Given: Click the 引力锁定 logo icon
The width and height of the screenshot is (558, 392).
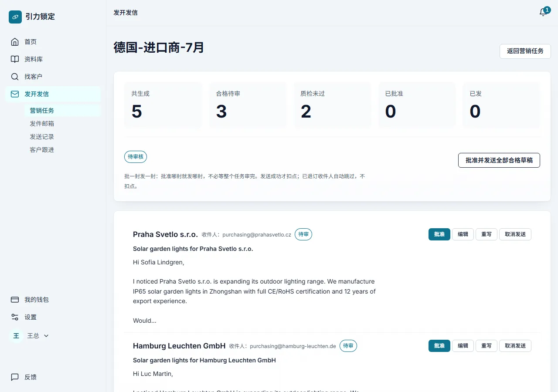Looking at the screenshot, I should click(x=15, y=17).
